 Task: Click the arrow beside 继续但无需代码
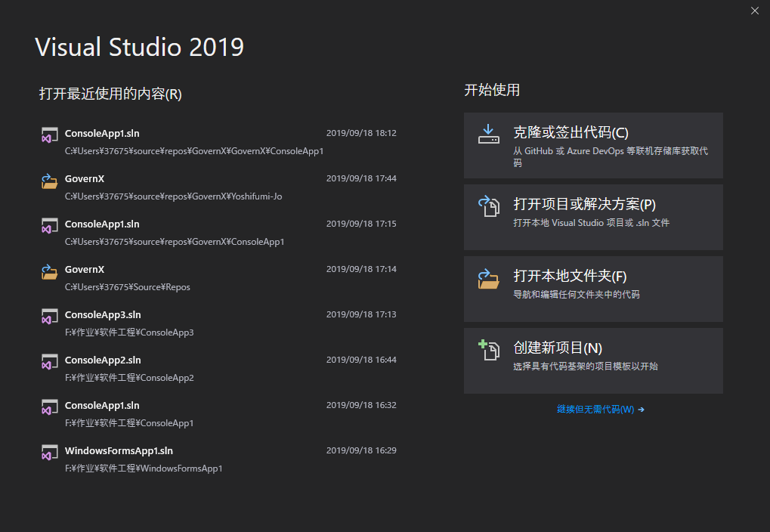pyautogui.click(x=641, y=409)
